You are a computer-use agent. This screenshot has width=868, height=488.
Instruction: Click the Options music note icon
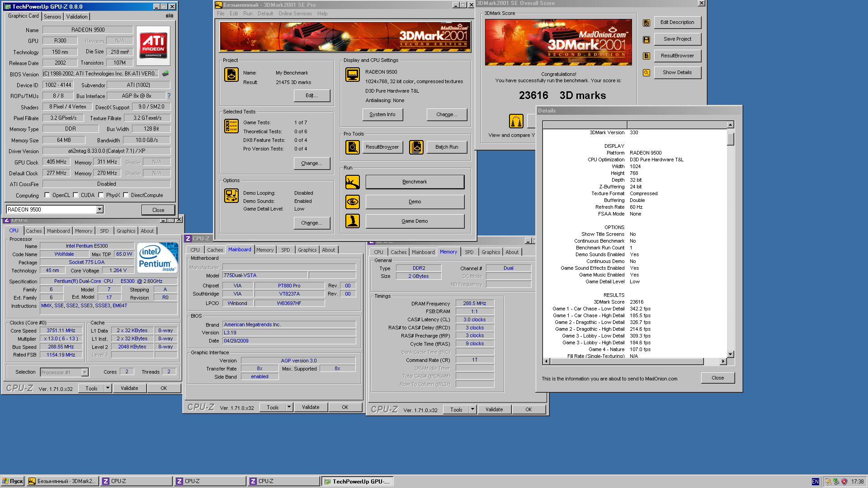point(231,196)
